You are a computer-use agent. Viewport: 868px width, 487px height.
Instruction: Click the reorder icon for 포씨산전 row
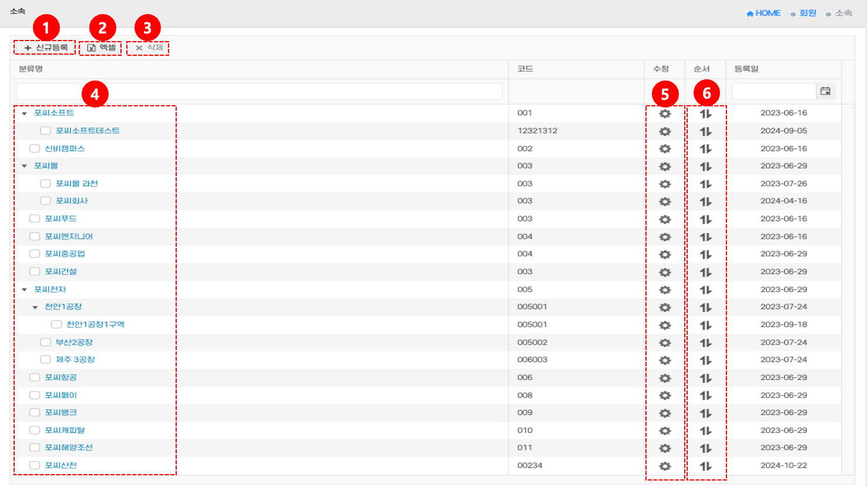click(705, 466)
